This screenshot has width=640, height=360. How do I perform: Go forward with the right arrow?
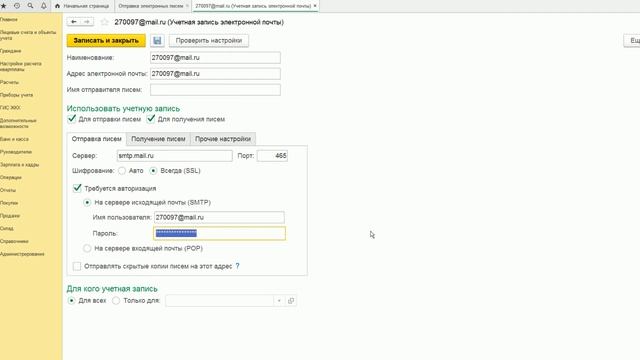click(x=87, y=22)
